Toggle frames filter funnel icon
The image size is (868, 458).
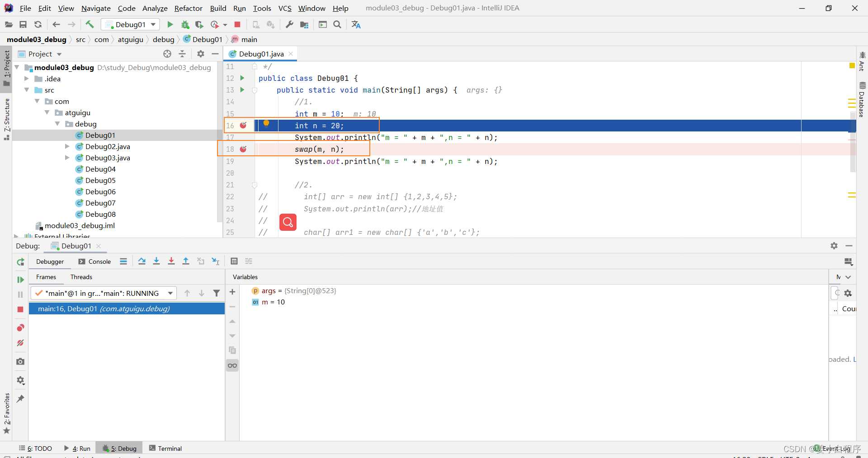point(217,293)
